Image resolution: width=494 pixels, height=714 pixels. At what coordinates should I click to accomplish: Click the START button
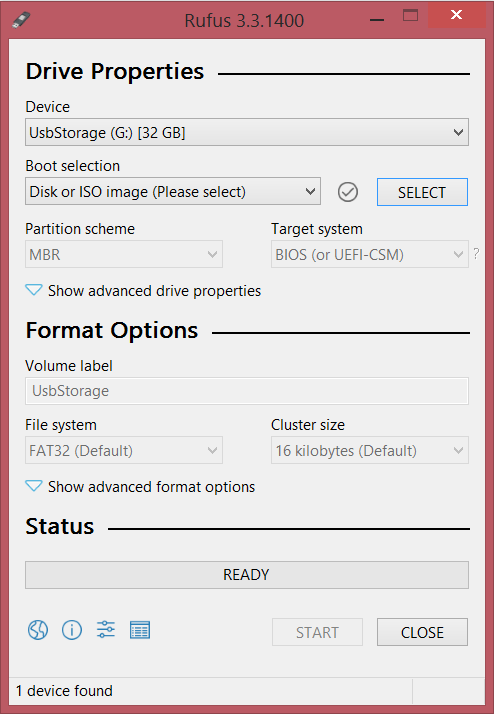[317, 632]
